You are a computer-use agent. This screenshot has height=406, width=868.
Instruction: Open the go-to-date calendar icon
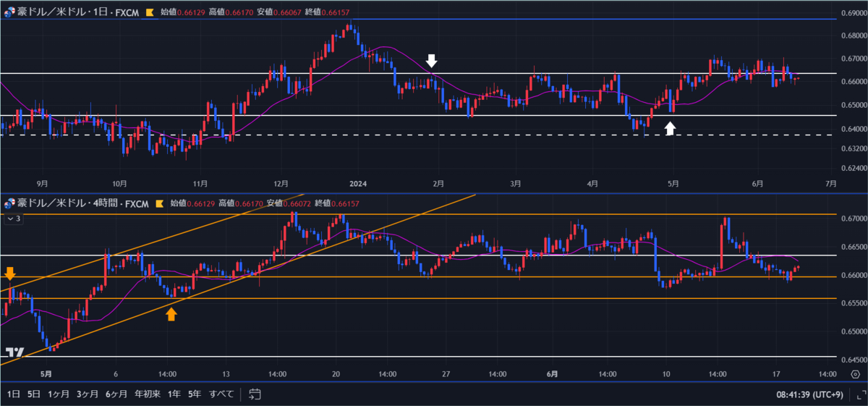click(x=254, y=394)
